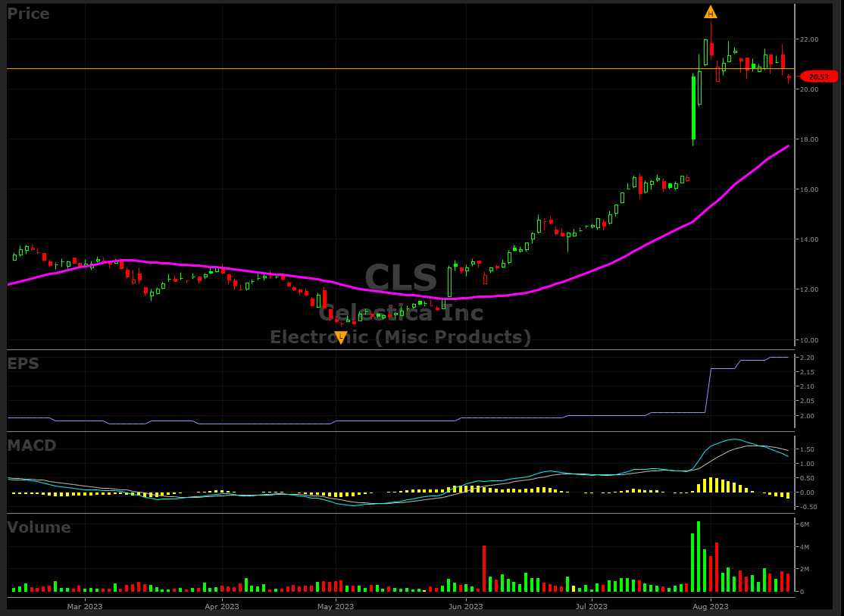Click the 6M volume axis label
Screen dimensions: 844x616
pos(805,524)
